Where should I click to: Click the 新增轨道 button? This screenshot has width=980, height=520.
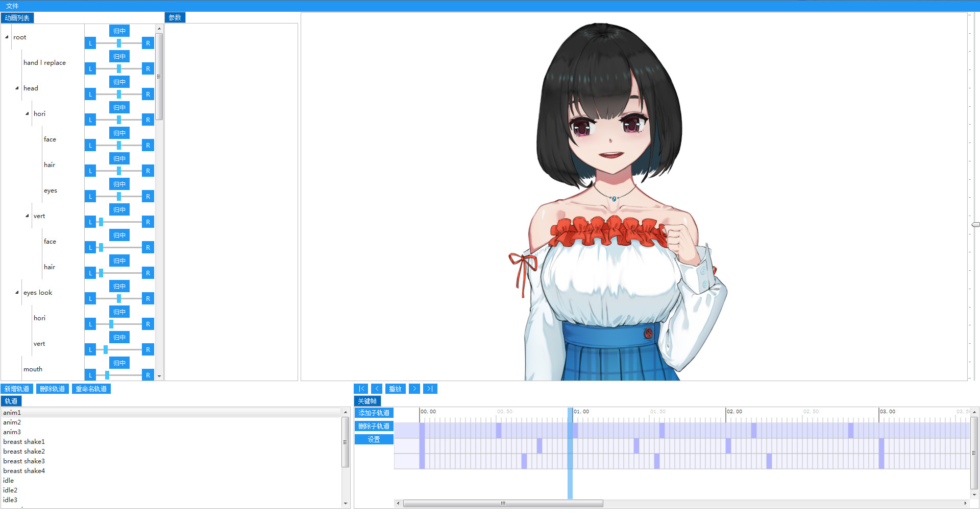[x=17, y=389]
